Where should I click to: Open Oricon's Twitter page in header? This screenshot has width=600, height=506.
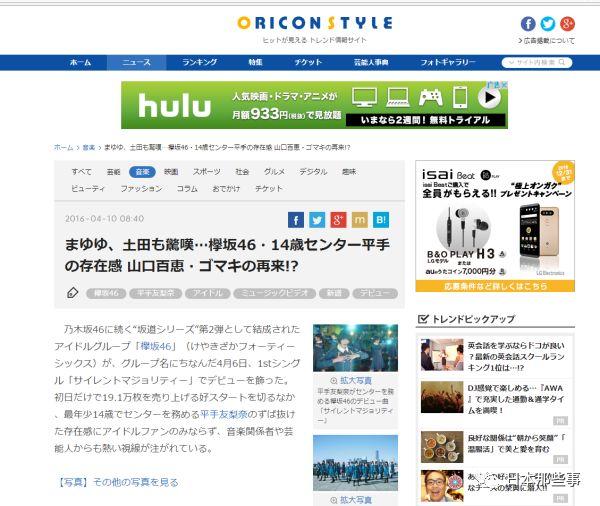pyautogui.click(x=547, y=24)
